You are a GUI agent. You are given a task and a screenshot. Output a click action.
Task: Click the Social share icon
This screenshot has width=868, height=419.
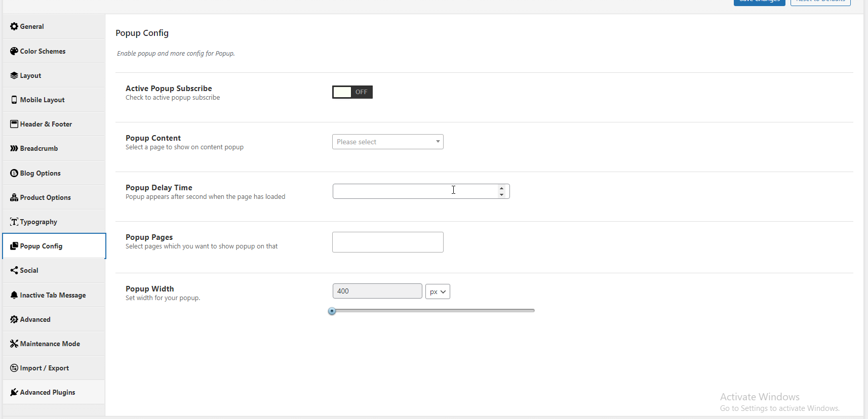(x=14, y=270)
